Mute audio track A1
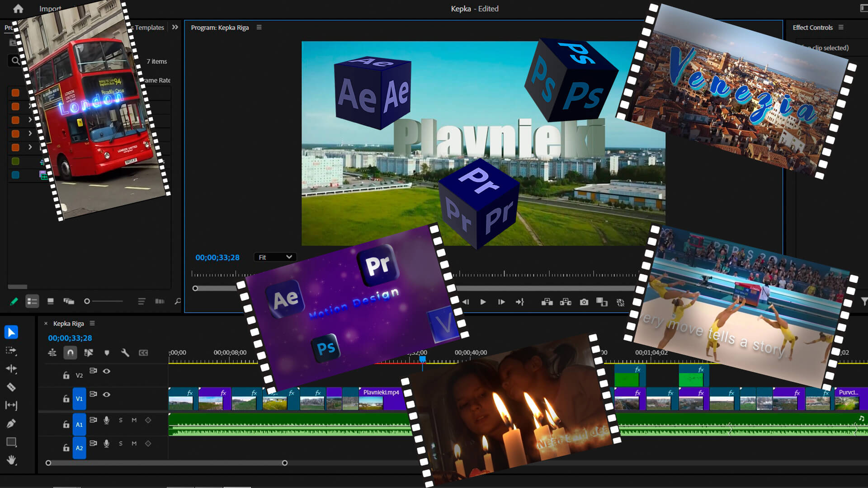Screen dimensions: 868x488 click(x=134, y=420)
